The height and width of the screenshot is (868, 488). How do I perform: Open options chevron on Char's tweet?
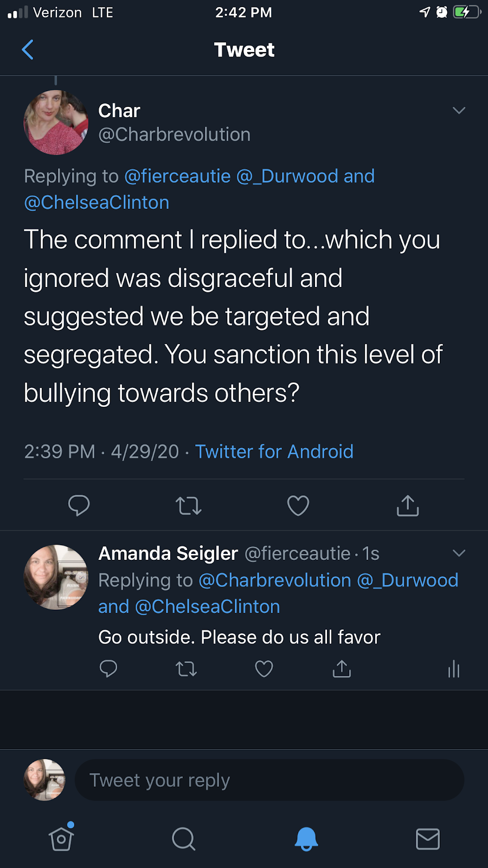(459, 111)
